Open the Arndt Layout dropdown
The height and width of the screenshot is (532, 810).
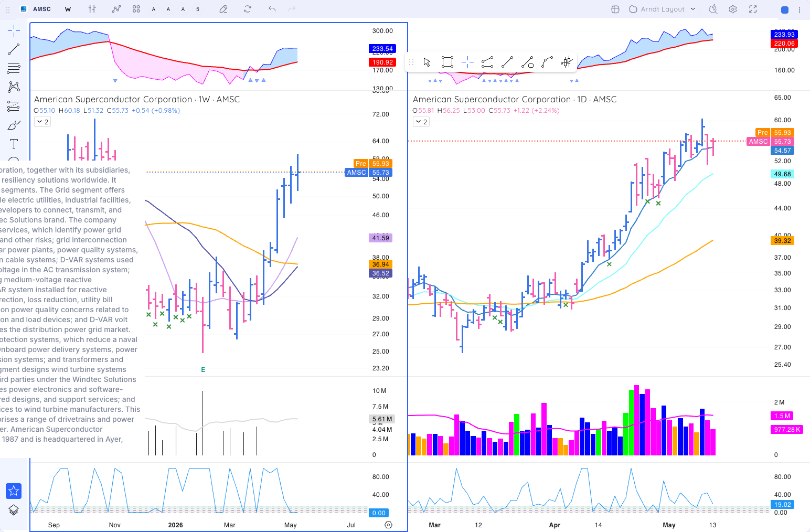[663, 9]
